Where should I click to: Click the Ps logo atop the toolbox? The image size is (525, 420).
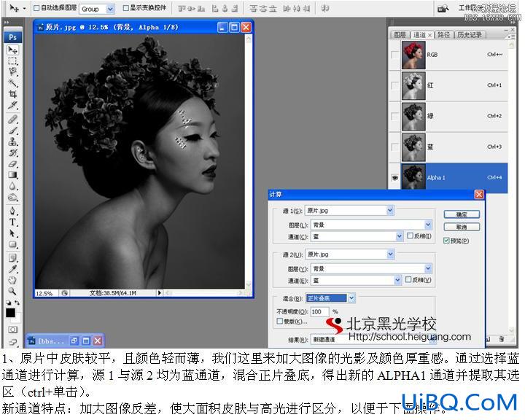pyautogui.click(x=12, y=37)
